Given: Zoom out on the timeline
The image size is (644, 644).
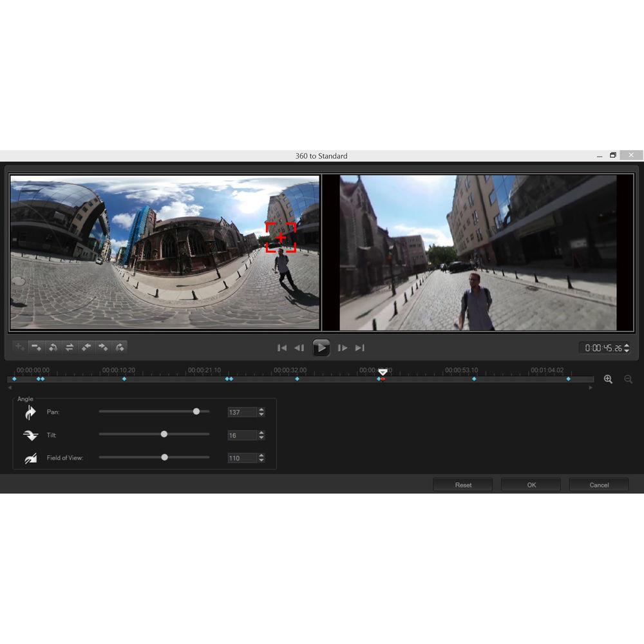Looking at the screenshot, I should [629, 379].
